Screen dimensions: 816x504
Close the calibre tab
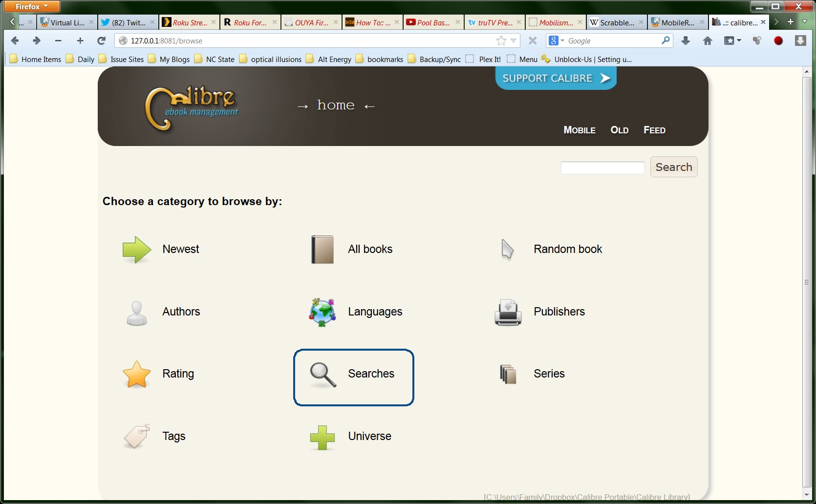[x=763, y=22]
